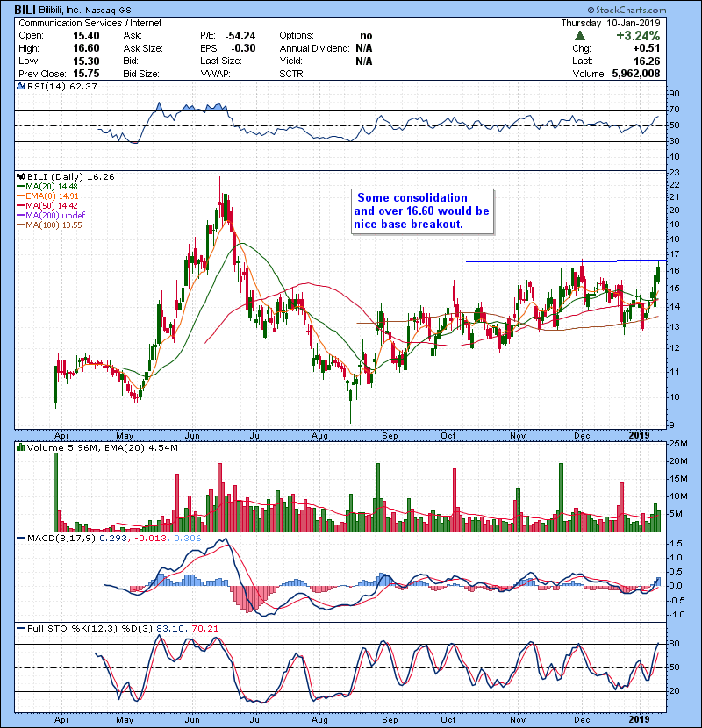Click Communication Services / Internet sector text
The width and height of the screenshot is (702, 728).
90,23
